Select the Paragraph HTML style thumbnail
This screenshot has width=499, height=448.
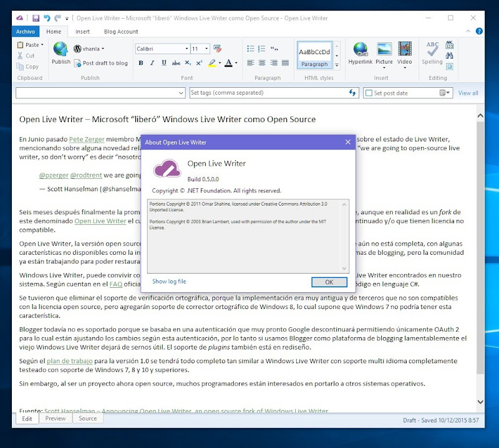[314, 55]
